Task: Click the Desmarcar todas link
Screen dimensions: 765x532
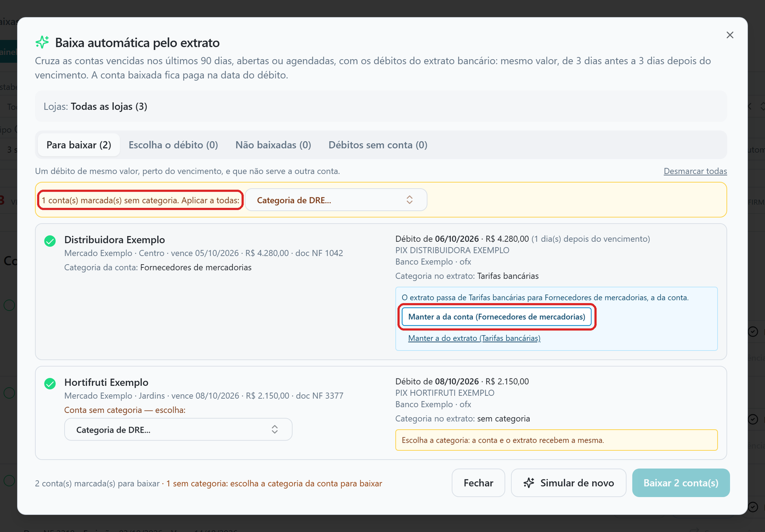Action: [x=695, y=171]
